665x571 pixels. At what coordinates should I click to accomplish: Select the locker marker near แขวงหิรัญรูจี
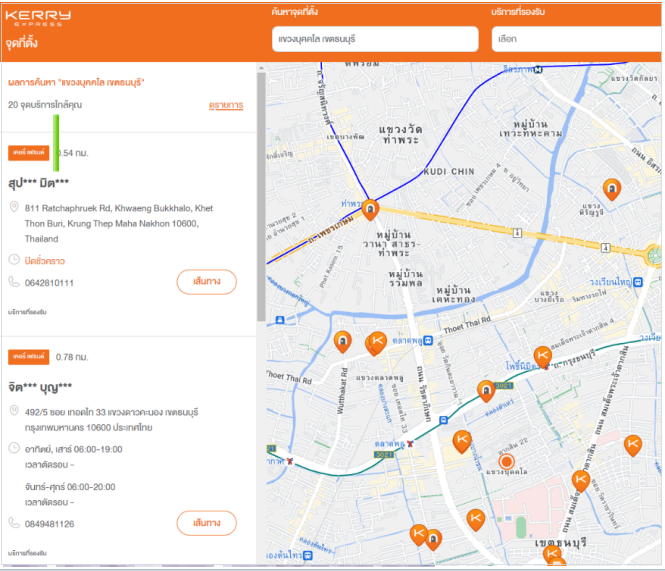[x=612, y=189]
